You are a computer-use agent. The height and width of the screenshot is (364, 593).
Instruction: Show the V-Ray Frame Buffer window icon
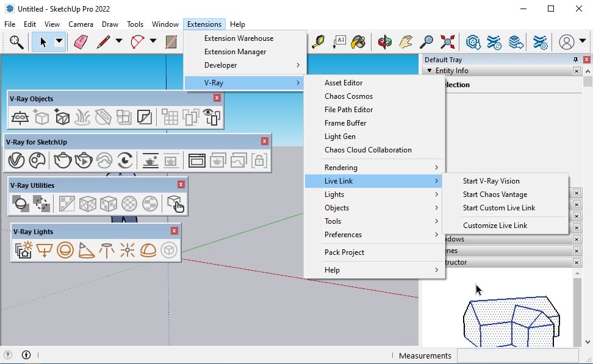pyautogui.click(x=196, y=160)
